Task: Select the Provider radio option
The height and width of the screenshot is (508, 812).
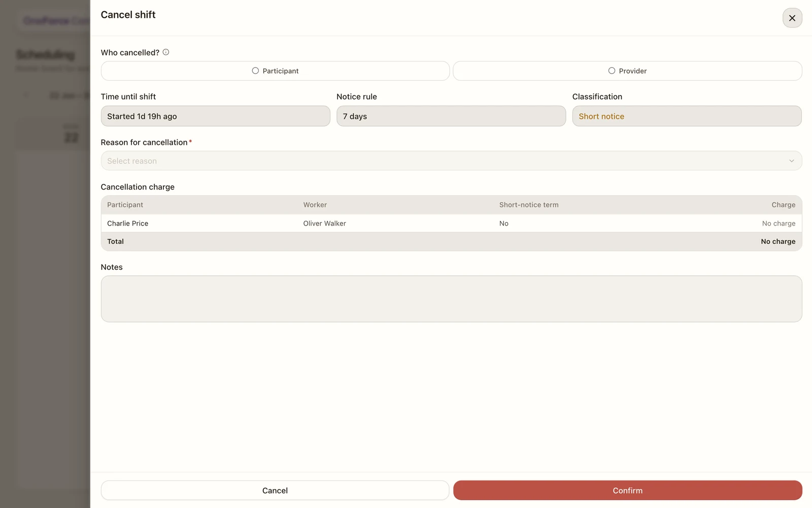Action: [x=627, y=71]
